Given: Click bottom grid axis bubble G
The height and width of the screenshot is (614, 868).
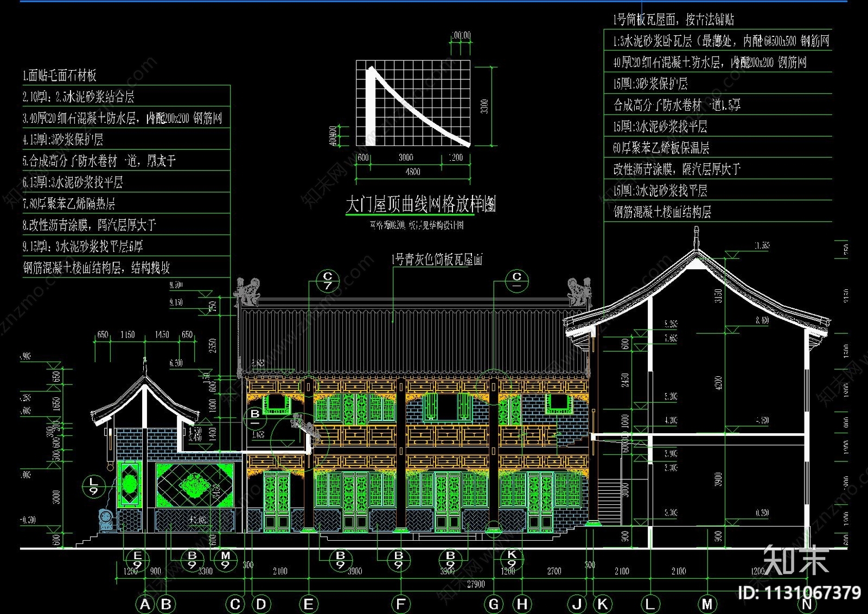Looking at the screenshot, I should pyautogui.click(x=494, y=604).
